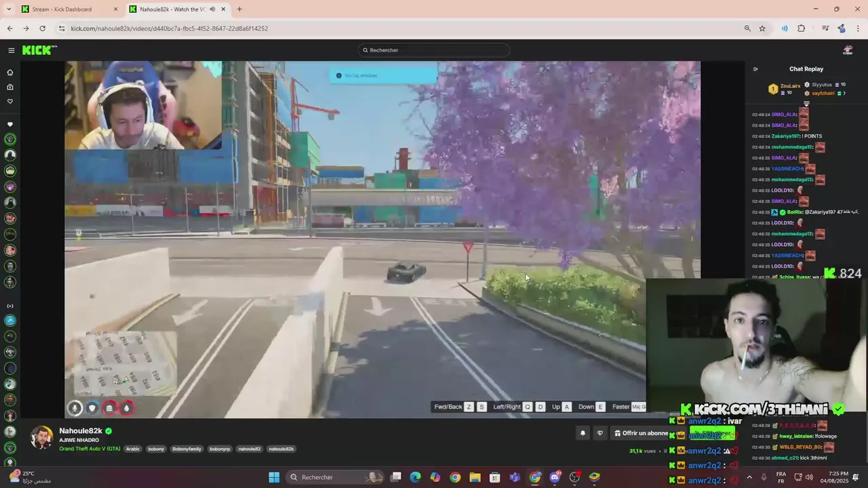The image size is (868, 488).
Task: Open the user profile avatar at top right
Action: tap(848, 50)
